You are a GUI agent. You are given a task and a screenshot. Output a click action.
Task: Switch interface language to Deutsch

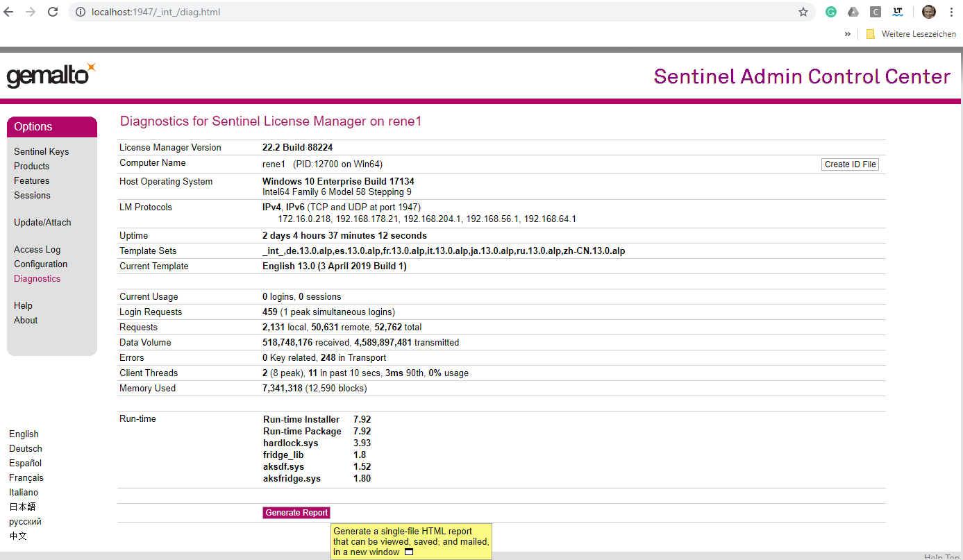coord(25,448)
